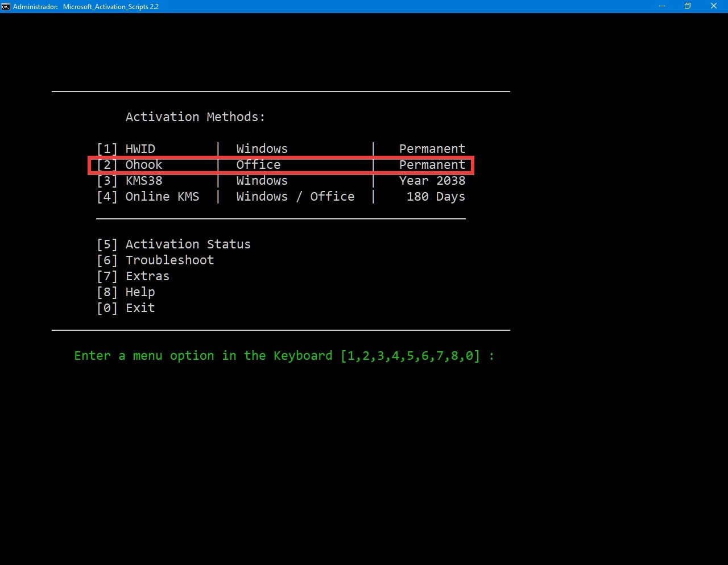Select the '[7] Extras' line

click(x=133, y=276)
